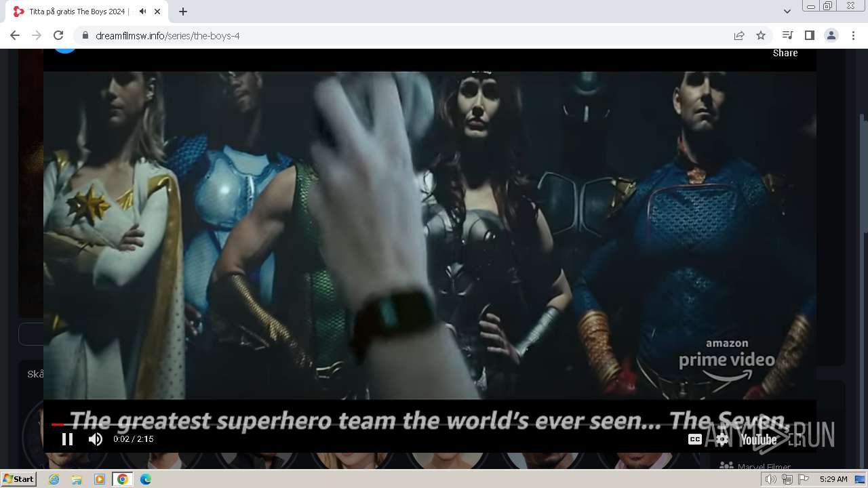Image resolution: width=868 pixels, height=488 pixels.
Task: Click the 0:02 / 2:15 time display
Action: point(134,439)
